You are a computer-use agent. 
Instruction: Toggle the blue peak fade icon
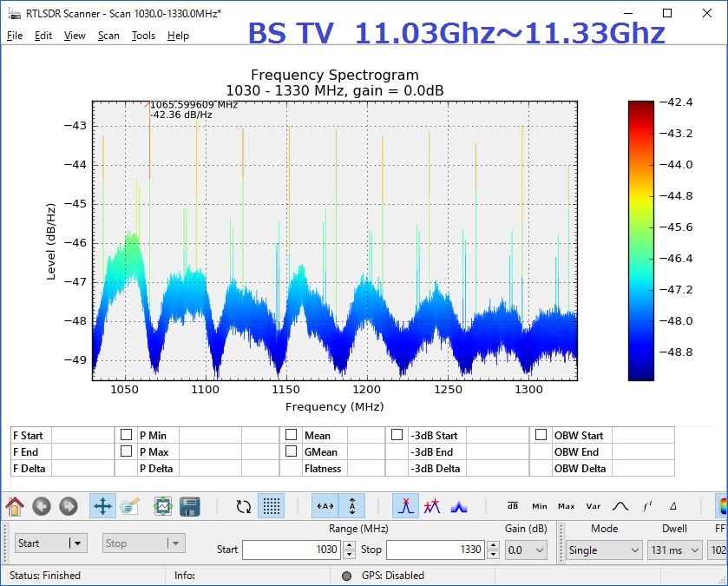(459, 506)
